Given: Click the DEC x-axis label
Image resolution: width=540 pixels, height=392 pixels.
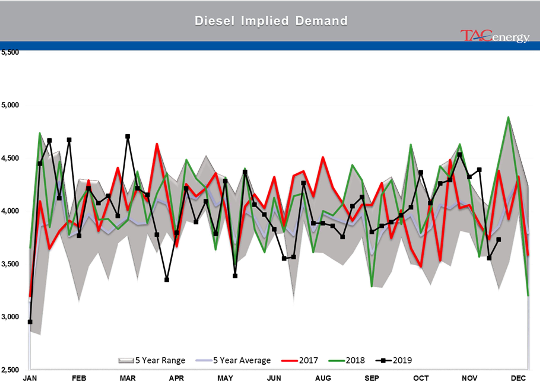Looking at the screenshot, I should [518, 378].
